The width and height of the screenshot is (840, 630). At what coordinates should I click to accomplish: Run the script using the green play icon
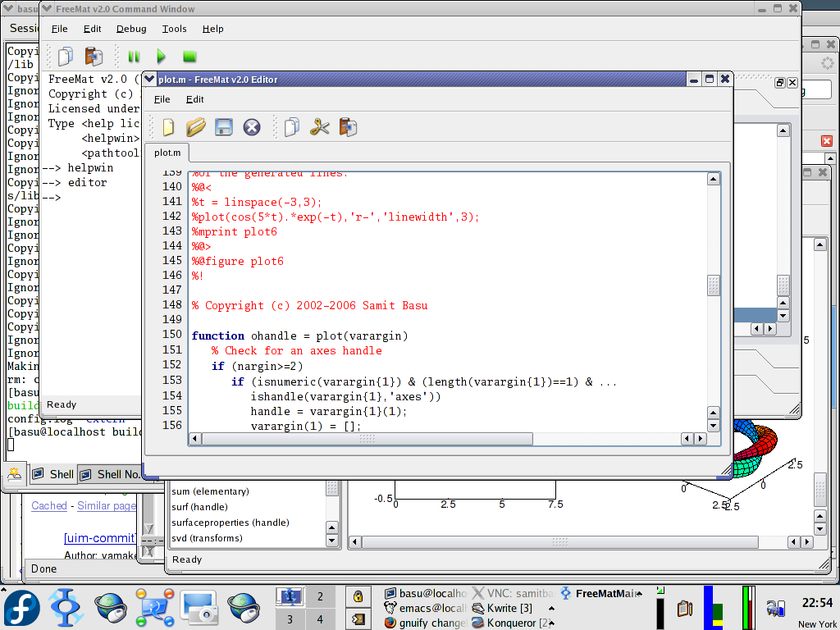pos(161,57)
